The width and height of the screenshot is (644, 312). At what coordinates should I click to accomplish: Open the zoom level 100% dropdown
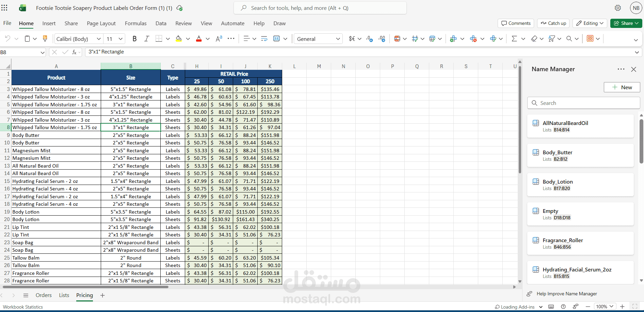click(x=605, y=307)
